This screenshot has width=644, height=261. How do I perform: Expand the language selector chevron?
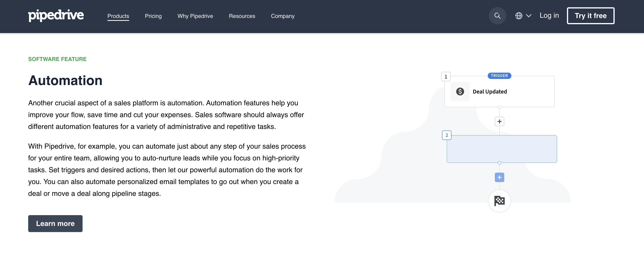pyautogui.click(x=529, y=16)
